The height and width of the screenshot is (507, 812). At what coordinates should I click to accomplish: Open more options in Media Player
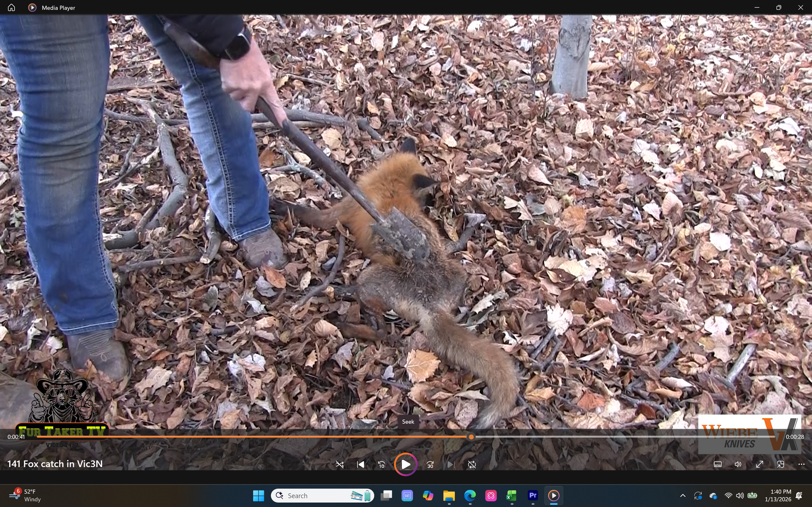802,464
